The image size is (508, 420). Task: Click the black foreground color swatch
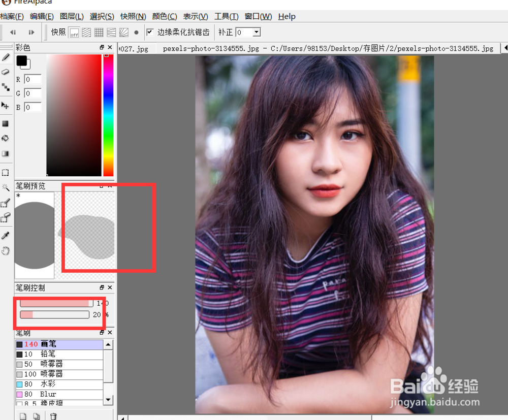22,60
